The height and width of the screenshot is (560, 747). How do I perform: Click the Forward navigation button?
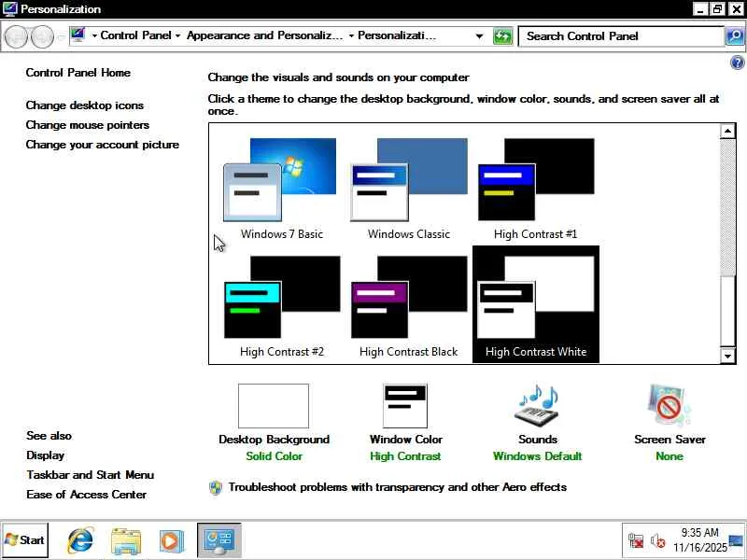(42, 36)
